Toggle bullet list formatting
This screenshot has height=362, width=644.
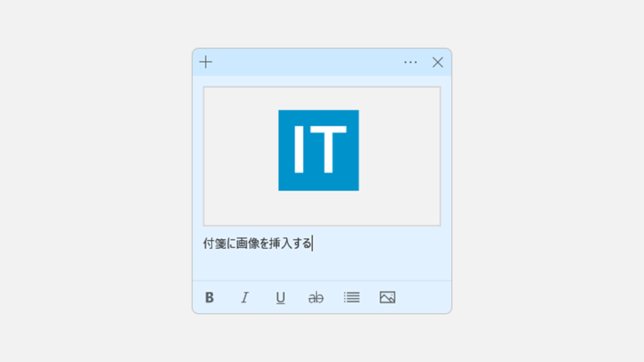coord(352,297)
